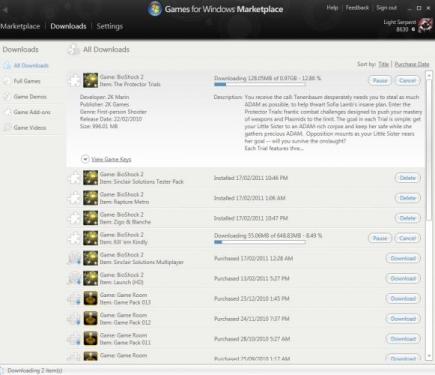The image size is (435, 375).
Task: Click puzzle-piece icon beside Rapture Metro
Action: pos(75,198)
